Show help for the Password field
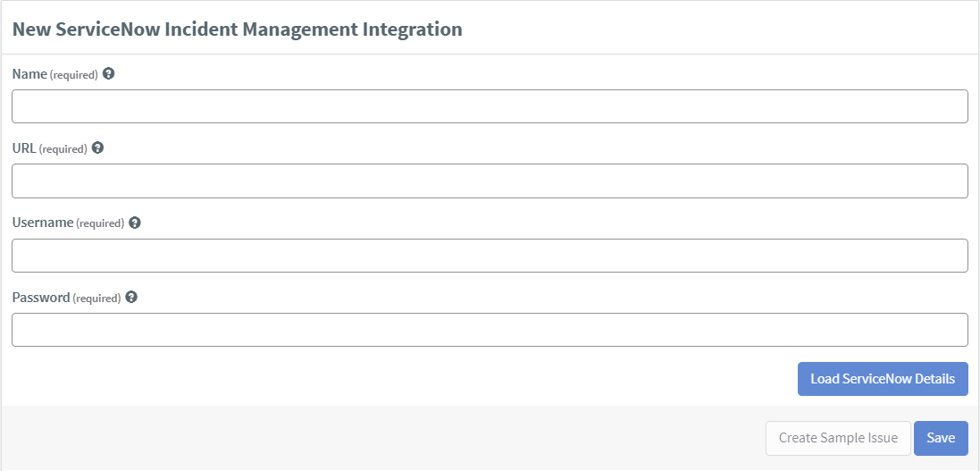This screenshot has width=980, height=471. pyautogui.click(x=131, y=297)
